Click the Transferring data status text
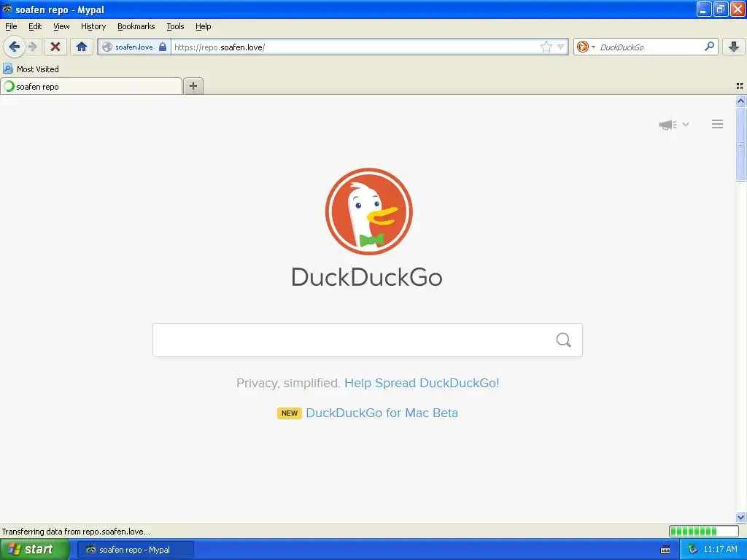 [x=76, y=532]
